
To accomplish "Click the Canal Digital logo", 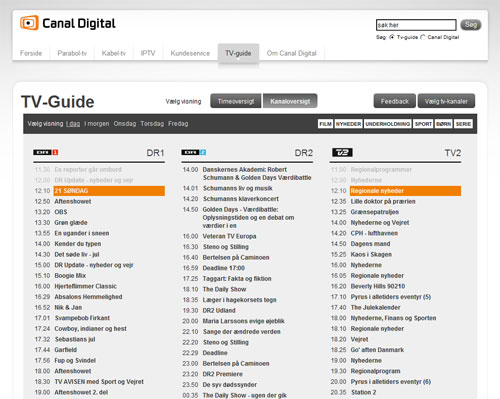I will pyautogui.click(x=68, y=23).
